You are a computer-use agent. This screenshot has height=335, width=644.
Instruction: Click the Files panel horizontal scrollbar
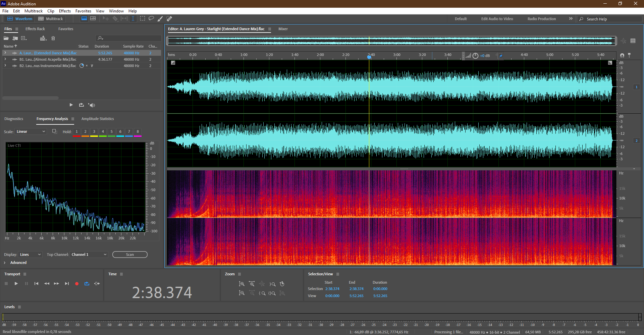pos(31,98)
